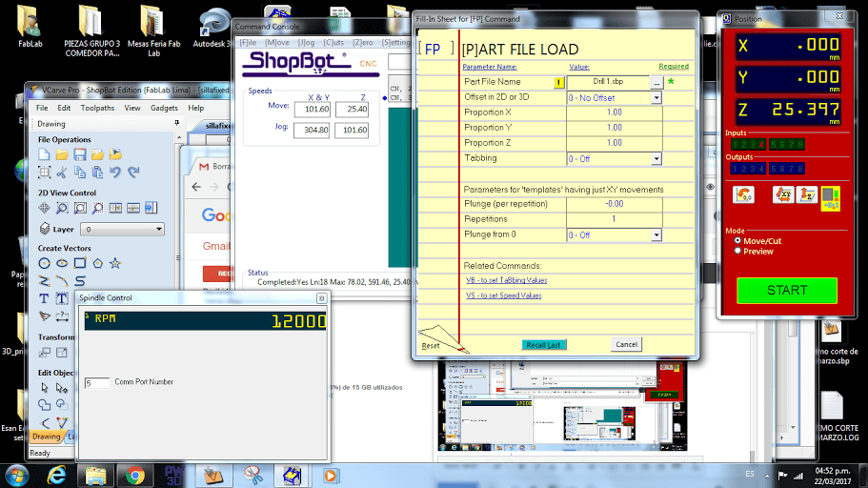Click the green START button
Viewport: 868px width, 488px height.
787,291
